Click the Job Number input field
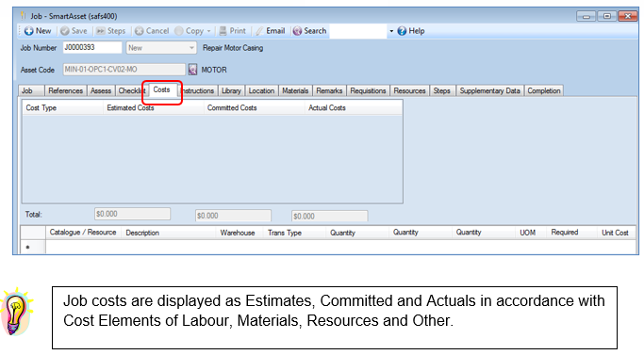 92,48
